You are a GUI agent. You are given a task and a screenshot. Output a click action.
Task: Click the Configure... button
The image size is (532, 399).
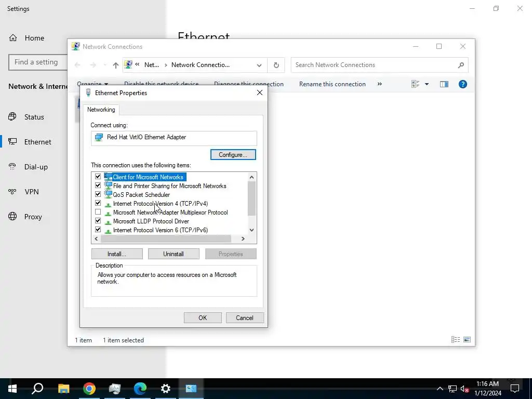click(x=233, y=155)
